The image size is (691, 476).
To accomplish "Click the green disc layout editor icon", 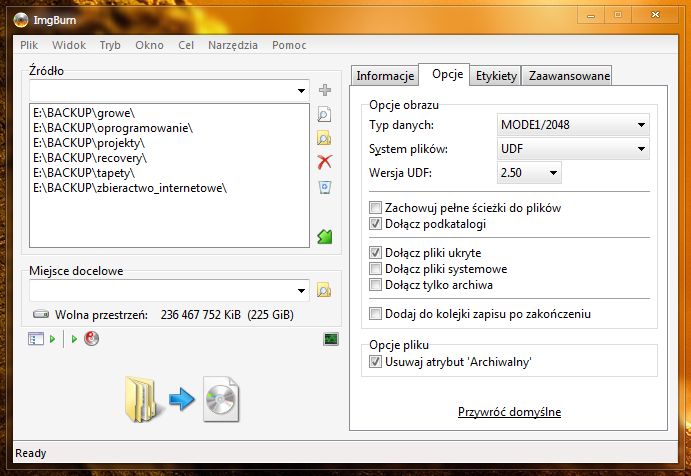I will click(x=325, y=237).
